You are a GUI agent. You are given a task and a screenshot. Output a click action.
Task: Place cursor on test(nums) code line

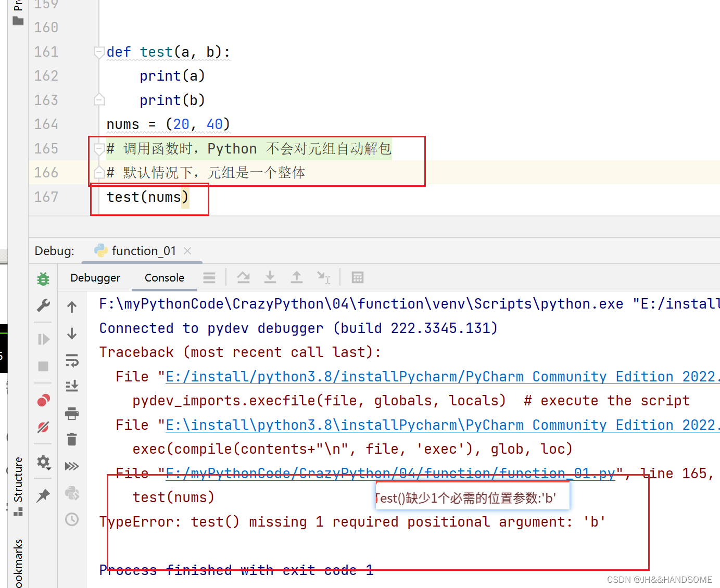click(x=147, y=197)
